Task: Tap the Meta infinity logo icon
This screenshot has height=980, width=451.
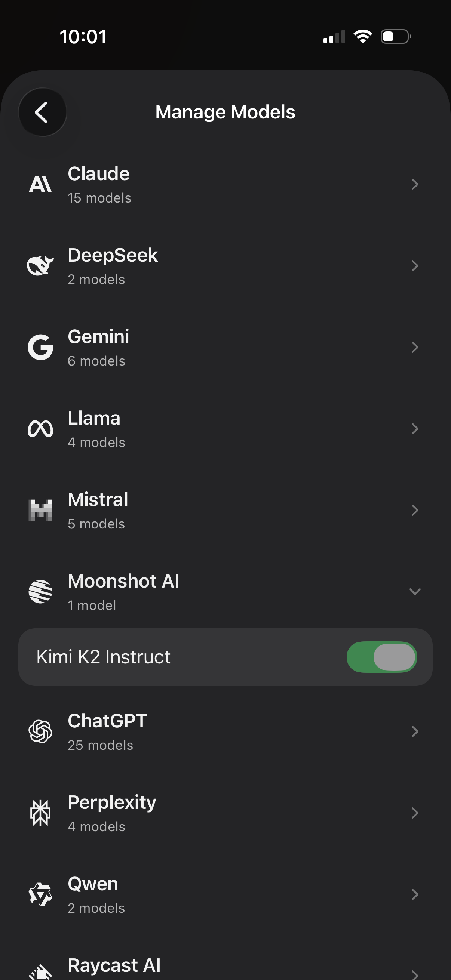Action: 40,429
